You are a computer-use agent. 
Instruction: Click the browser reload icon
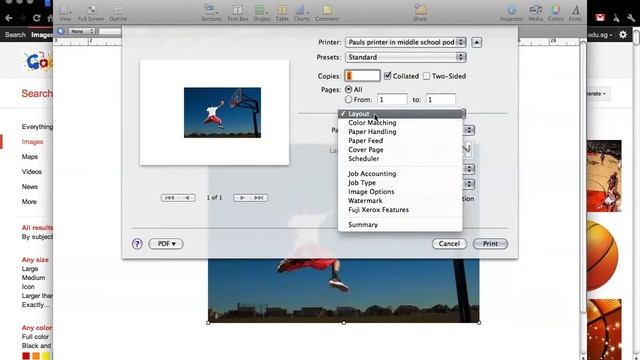[x=37, y=18]
